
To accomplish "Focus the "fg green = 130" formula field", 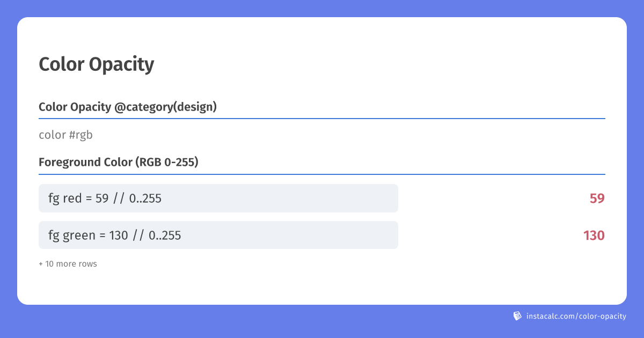I will (x=218, y=235).
